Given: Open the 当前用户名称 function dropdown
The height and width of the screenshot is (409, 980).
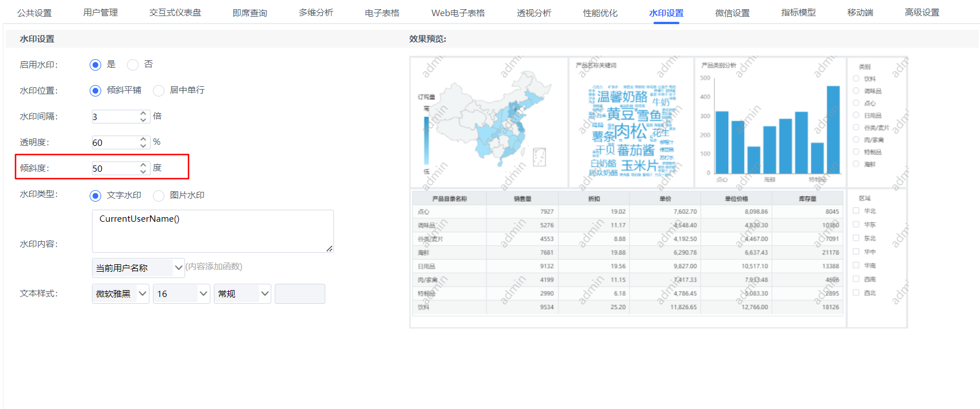Looking at the screenshot, I should tap(138, 268).
